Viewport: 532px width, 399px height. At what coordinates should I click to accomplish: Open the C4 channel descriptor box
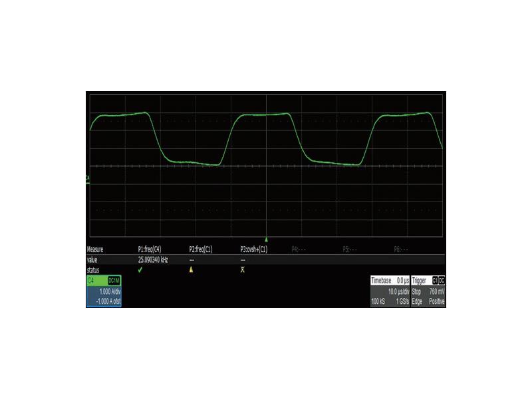pyautogui.click(x=104, y=291)
